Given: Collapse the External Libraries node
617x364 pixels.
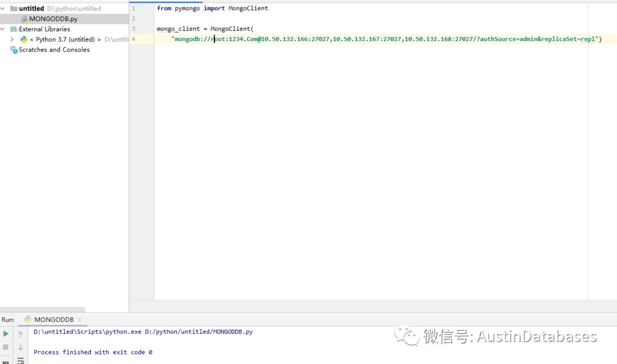Looking at the screenshot, I should click(3, 29).
